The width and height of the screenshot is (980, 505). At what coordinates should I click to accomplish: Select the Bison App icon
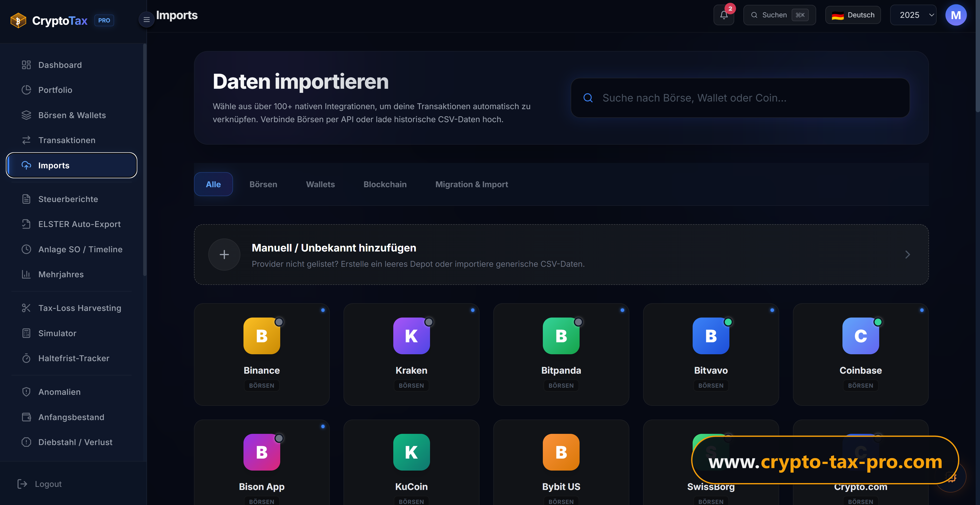[x=262, y=452]
